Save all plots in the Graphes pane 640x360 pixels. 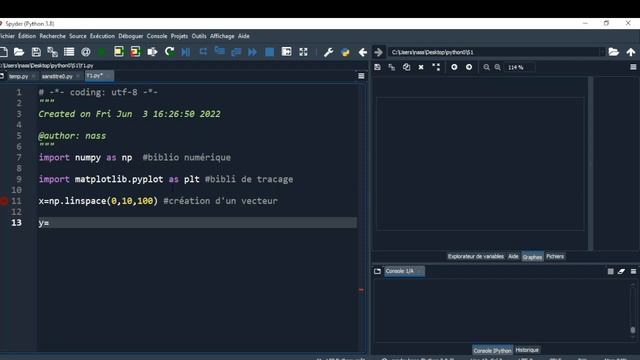392,67
